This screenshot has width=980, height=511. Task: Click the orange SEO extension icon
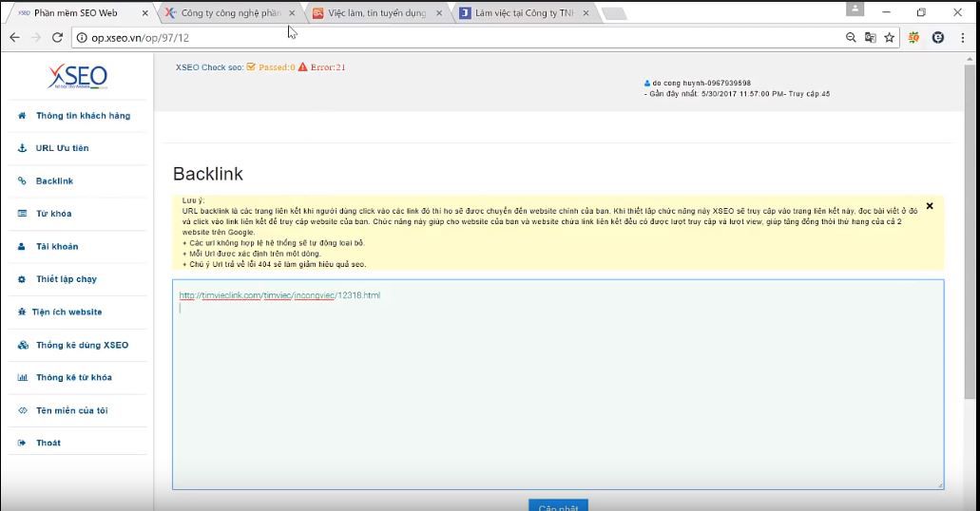(x=913, y=37)
